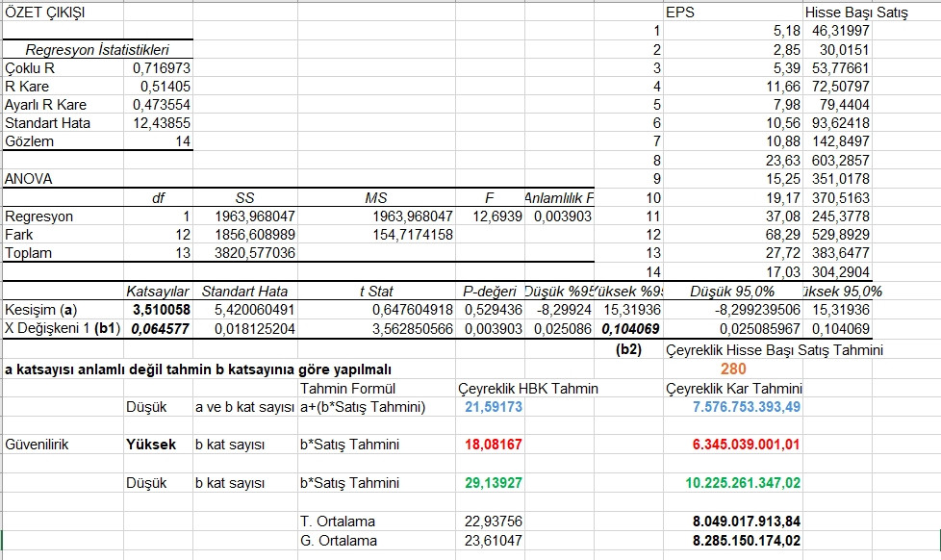The height and width of the screenshot is (560, 941).
Task: Click the t Stat value 3,562850566
Action: (412, 329)
